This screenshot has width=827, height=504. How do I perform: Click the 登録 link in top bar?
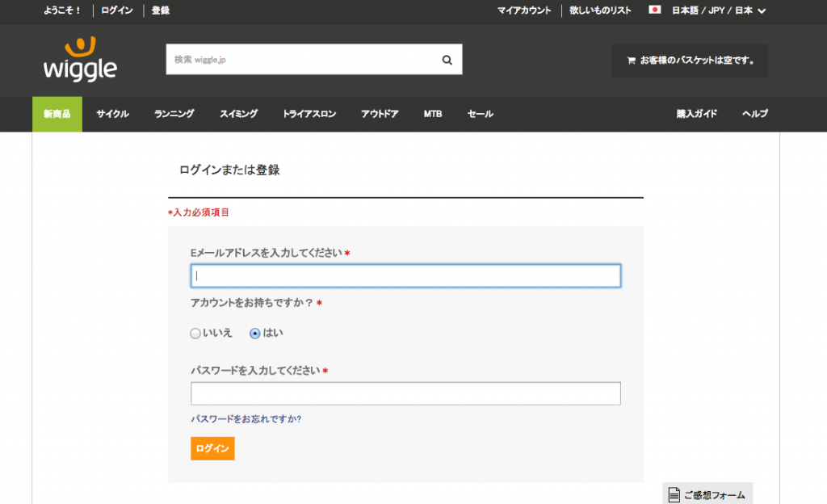tap(161, 10)
